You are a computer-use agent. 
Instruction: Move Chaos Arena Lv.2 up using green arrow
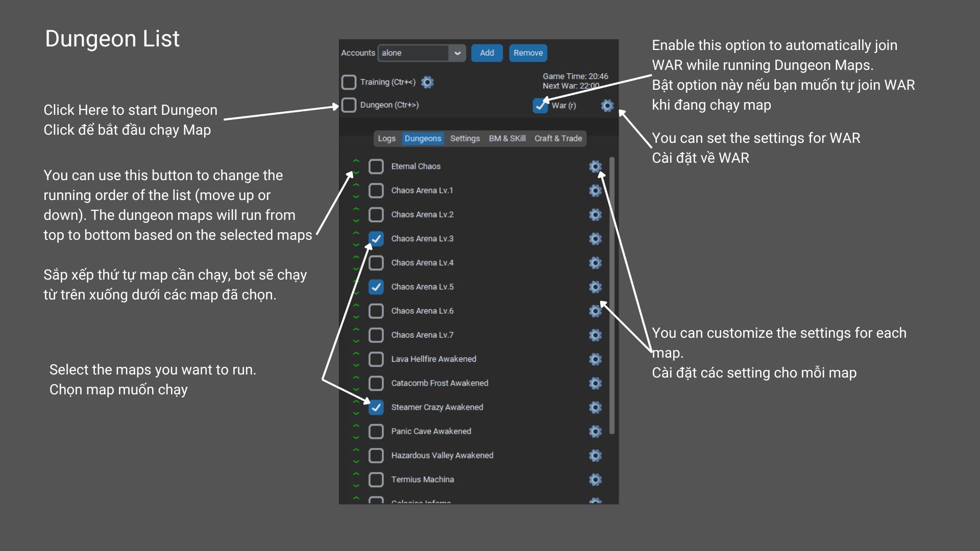[356, 209]
